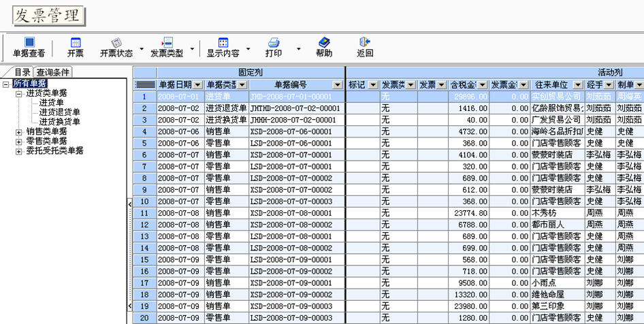Screen dimensions: 644x324
Task: Open the 开票状态 toolbar icon
Action: [116, 42]
